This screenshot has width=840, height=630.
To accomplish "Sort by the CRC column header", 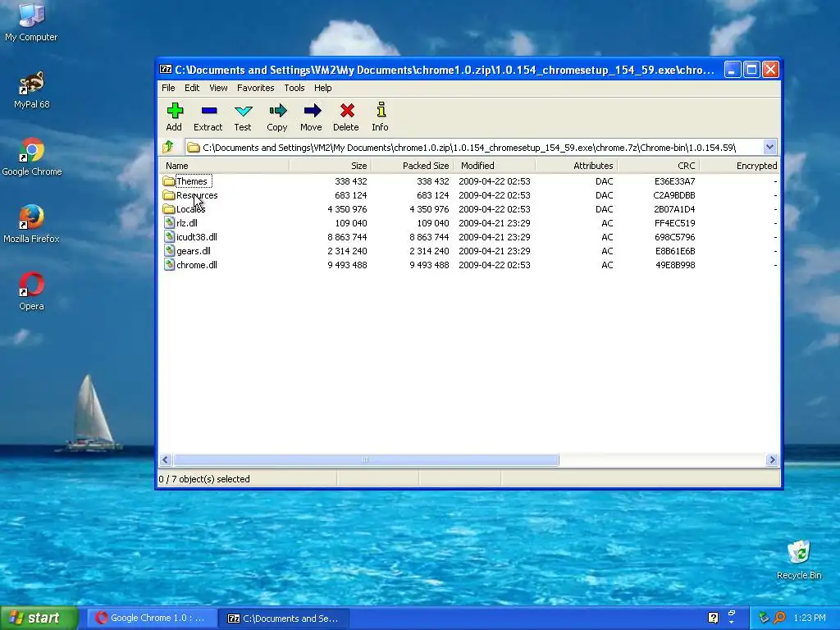I will [658, 166].
